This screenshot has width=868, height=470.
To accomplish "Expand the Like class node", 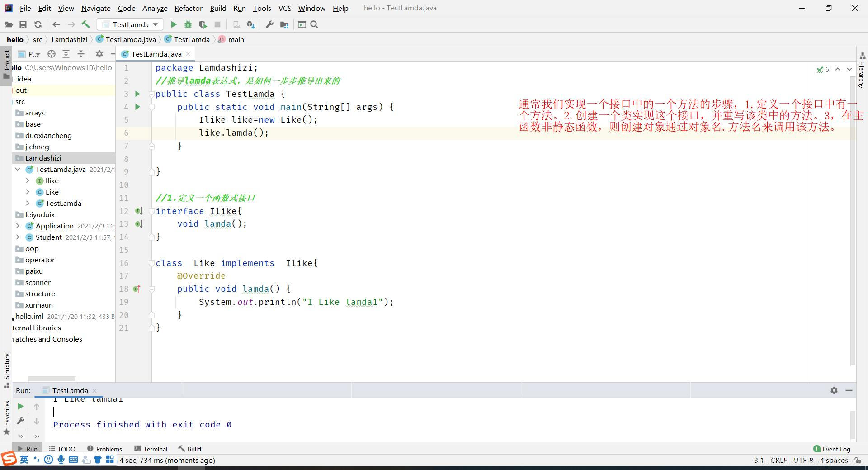I will pyautogui.click(x=28, y=192).
